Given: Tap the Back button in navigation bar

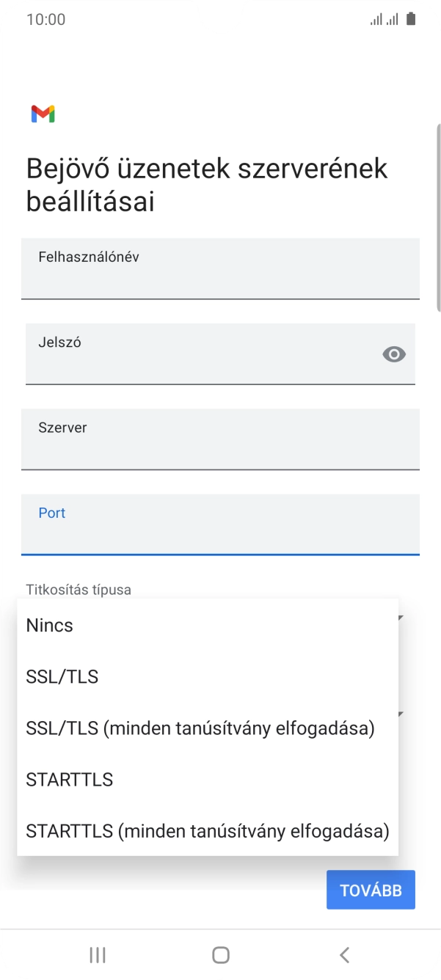Looking at the screenshot, I should click(344, 955).
